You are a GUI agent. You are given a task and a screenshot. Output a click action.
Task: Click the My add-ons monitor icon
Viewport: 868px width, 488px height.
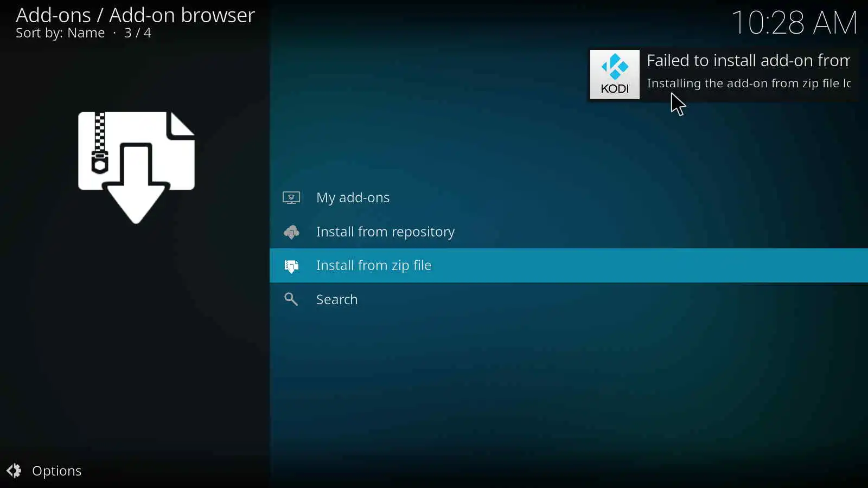[x=291, y=197]
